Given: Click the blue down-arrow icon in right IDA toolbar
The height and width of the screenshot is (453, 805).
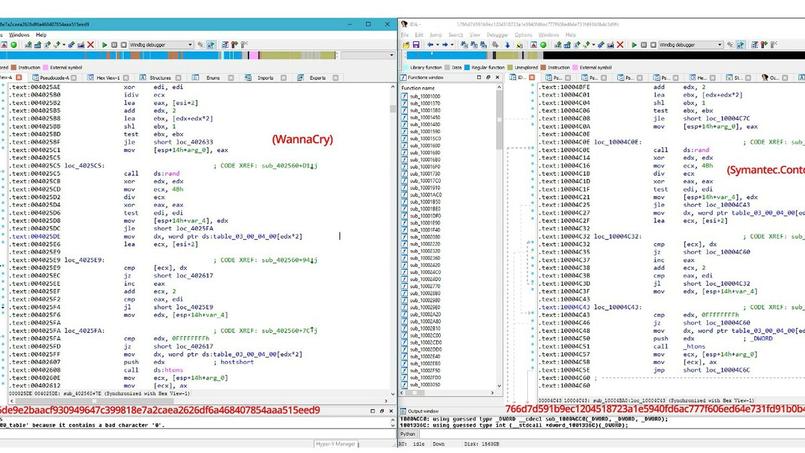Looking at the screenshot, I should [507, 45].
